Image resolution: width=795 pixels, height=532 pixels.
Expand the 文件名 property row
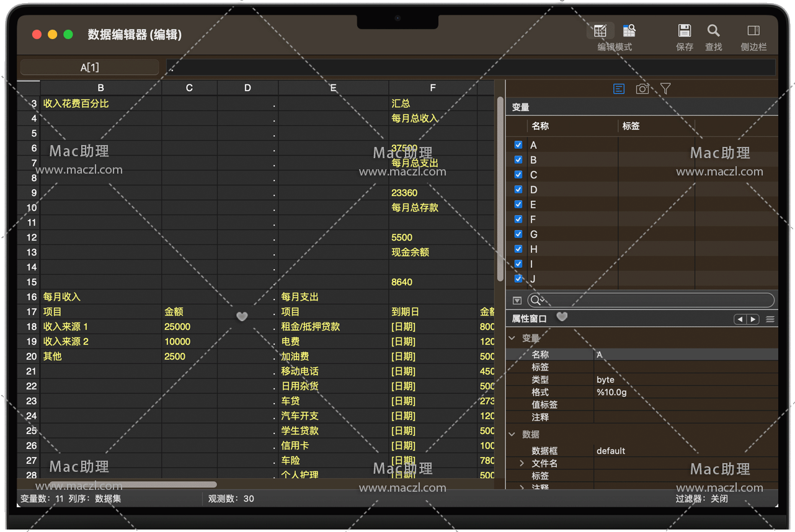(x=522, y=463)
